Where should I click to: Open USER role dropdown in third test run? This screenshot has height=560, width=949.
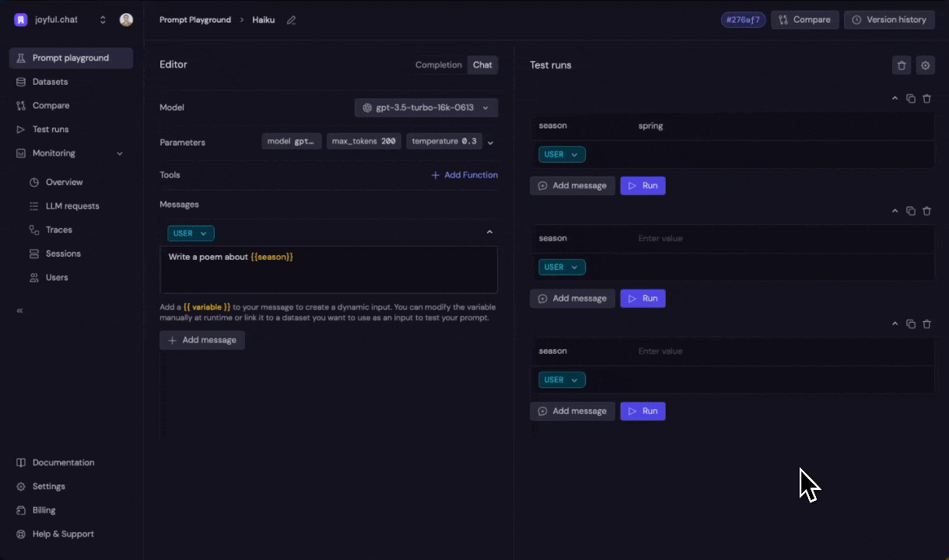click(x=562, y=380)
